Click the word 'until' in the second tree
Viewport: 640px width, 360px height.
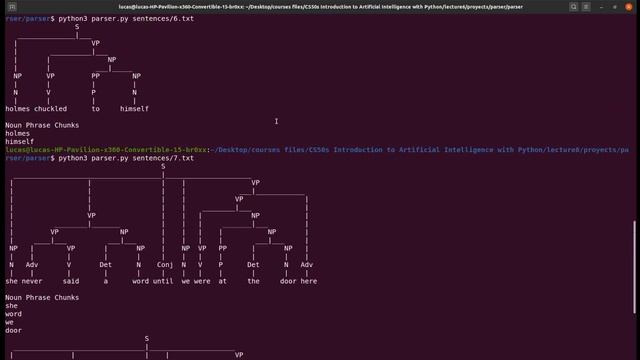(x=163, y=281)
